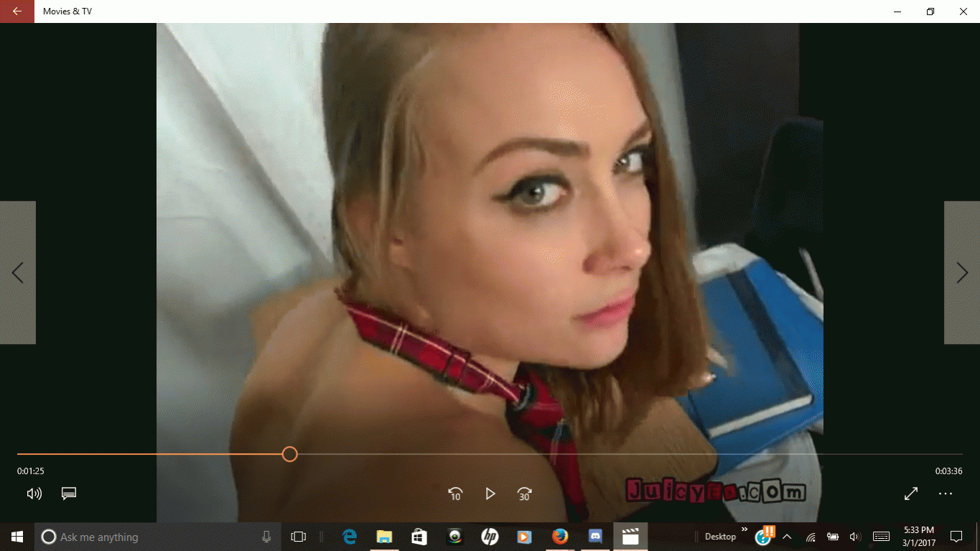Open the Windows Start menu
Viewport: 980px width, 551px height.
(17, 537)
